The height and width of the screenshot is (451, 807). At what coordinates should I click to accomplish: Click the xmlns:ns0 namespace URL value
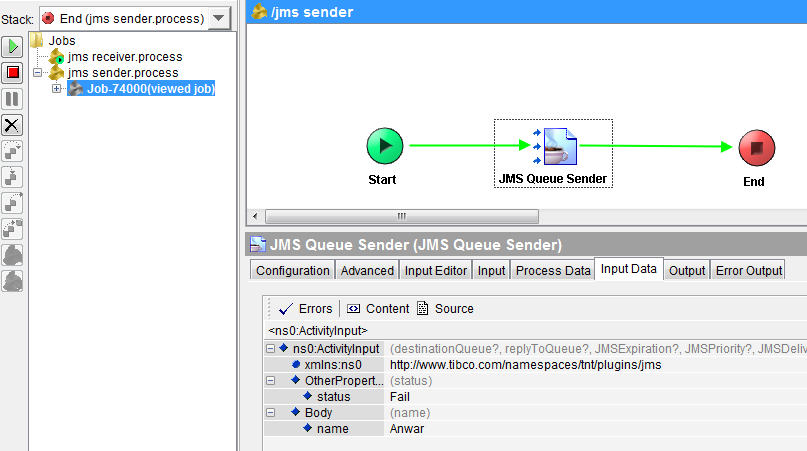(525, 365)
